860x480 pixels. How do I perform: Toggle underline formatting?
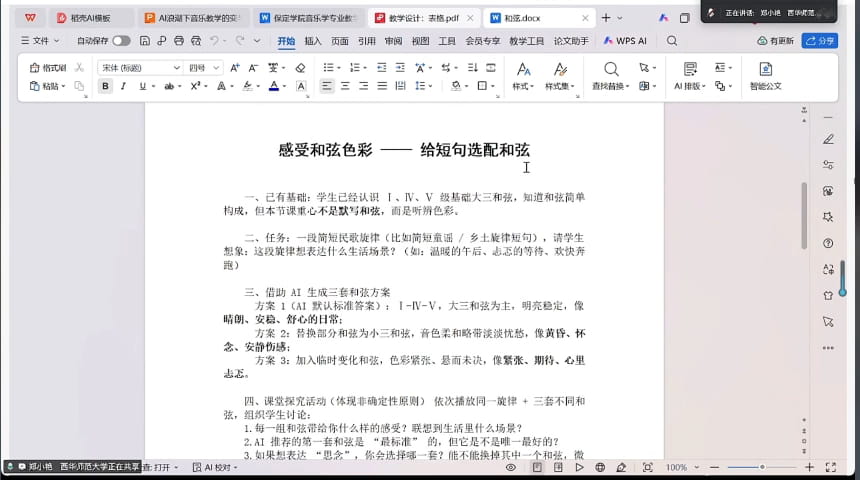pos(143,86)
